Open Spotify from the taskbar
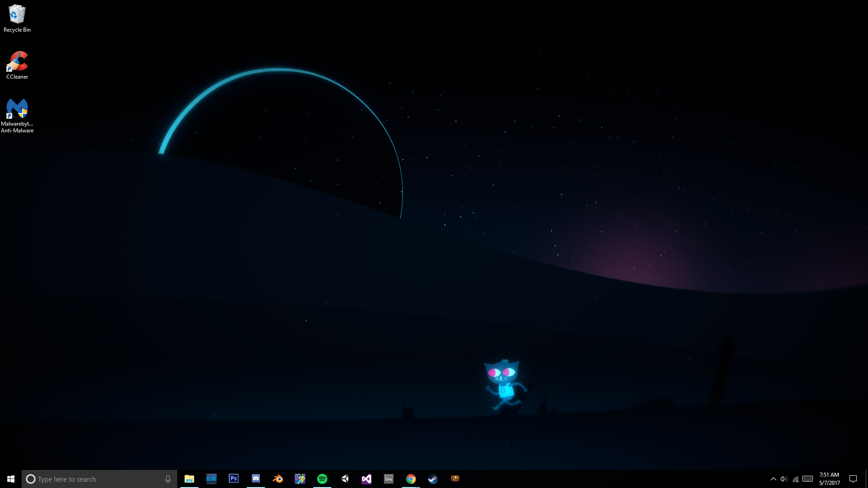The height and width of the screenshot is (488, 868). pyautogui.click(x=322, y=479)
